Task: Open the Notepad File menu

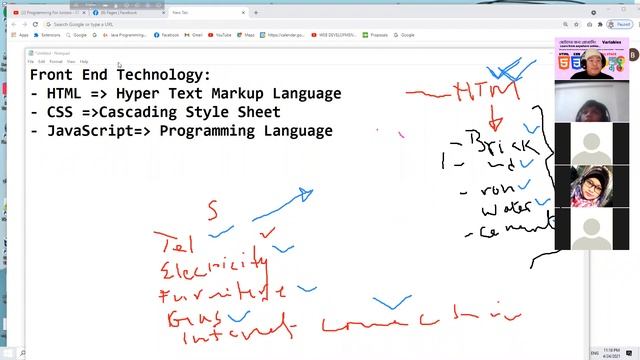Action: coord(31,62)
